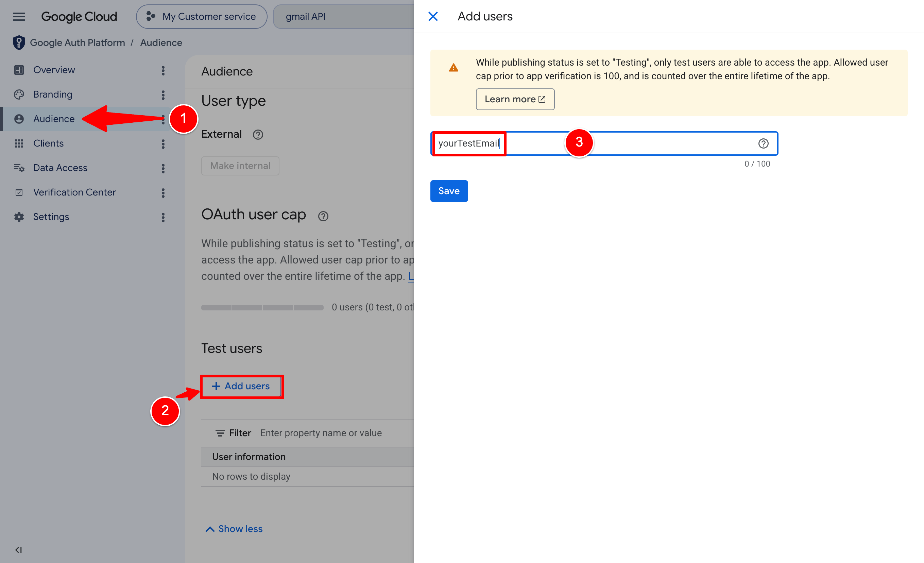Click the Overview dashboard icon
Viewport: 924px width, 563px height.
19,70
